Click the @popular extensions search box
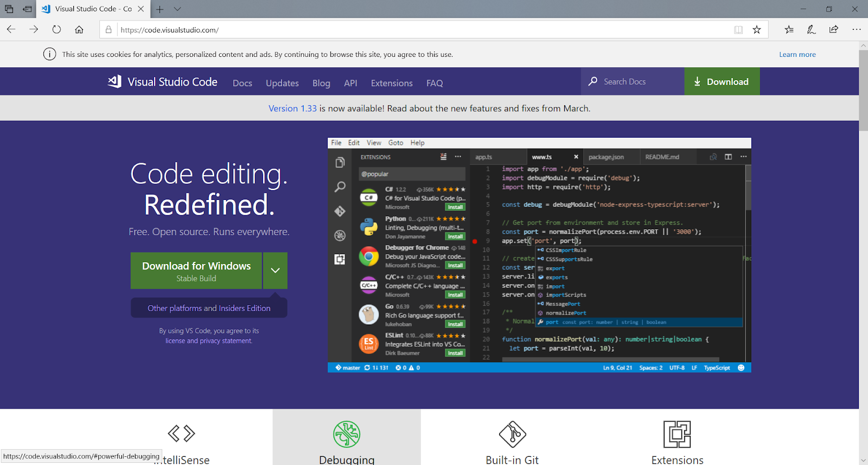Viewport: 868px width, 465px height. tap(412, 174)
